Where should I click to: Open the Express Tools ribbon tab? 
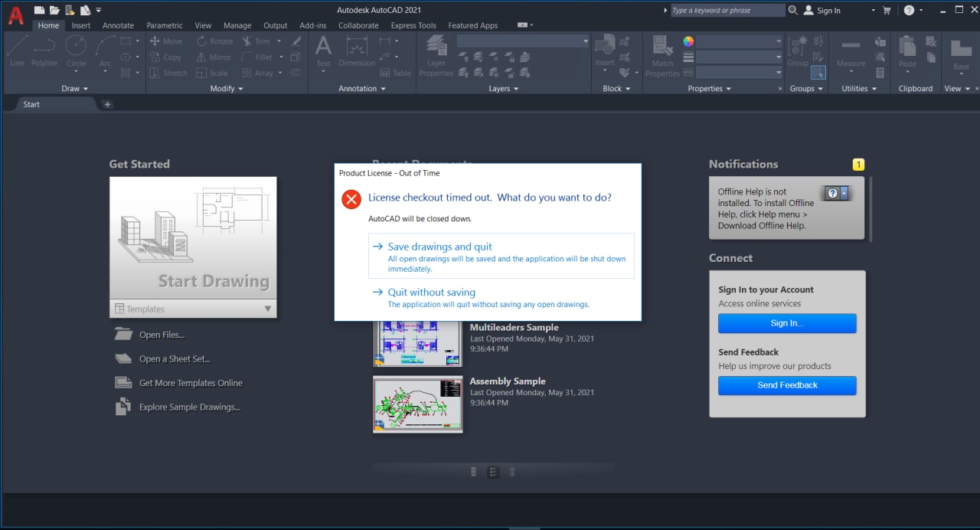pos(413,25)
